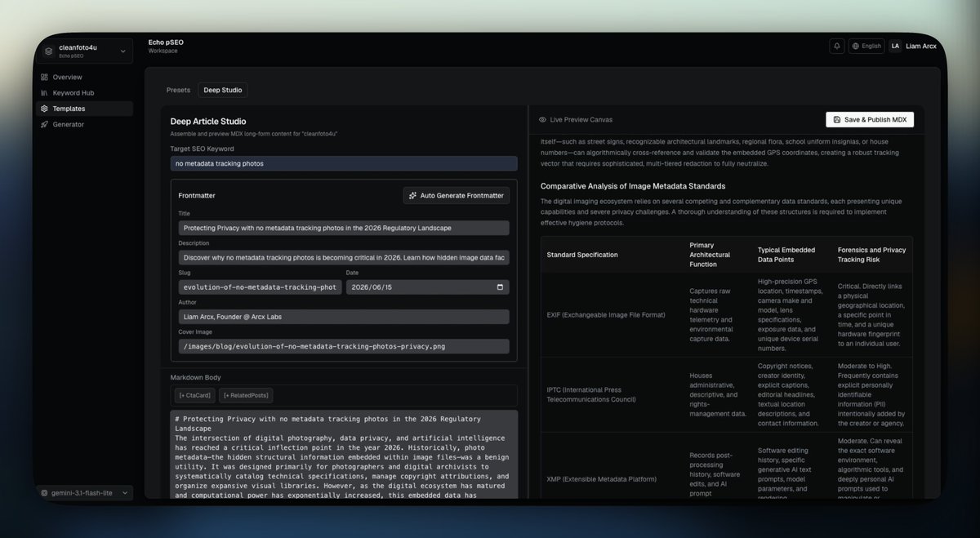The width and height of the screenshot is (980, 538).
Task: Edit the Cover Image path field
Action: pos(344,346)
